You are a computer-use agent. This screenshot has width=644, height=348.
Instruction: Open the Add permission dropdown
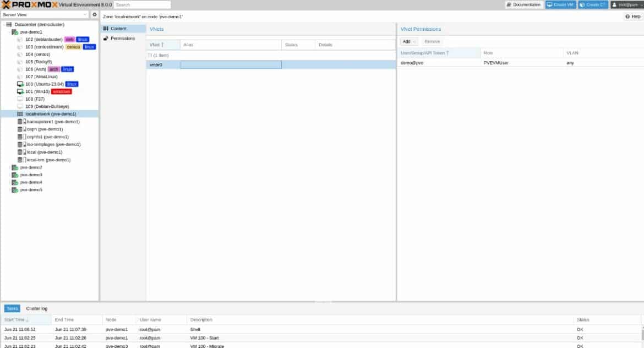point(408,41)
